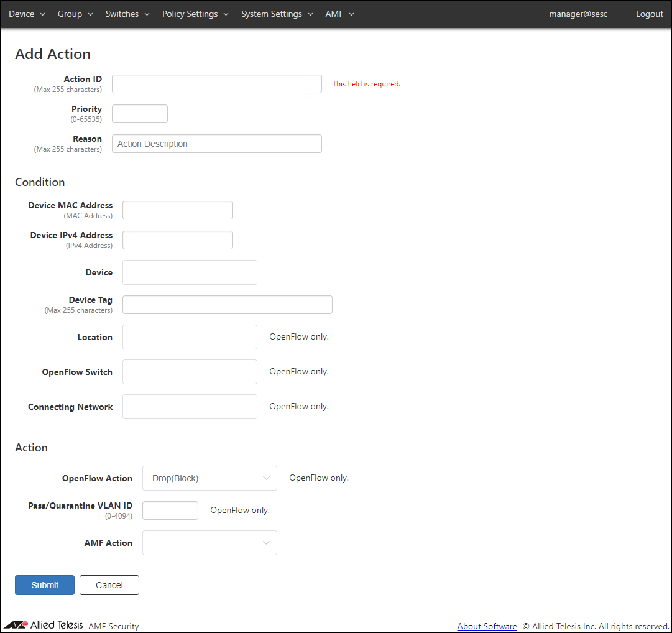
Task: Expand the System Settings menu
Action: [277, 14]
